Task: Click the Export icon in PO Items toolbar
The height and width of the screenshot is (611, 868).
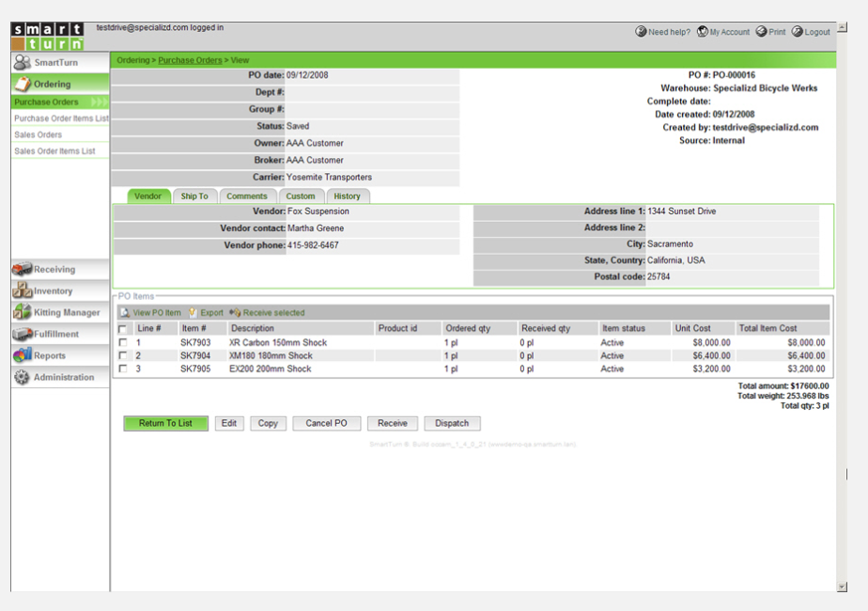Action: [193, 312]
